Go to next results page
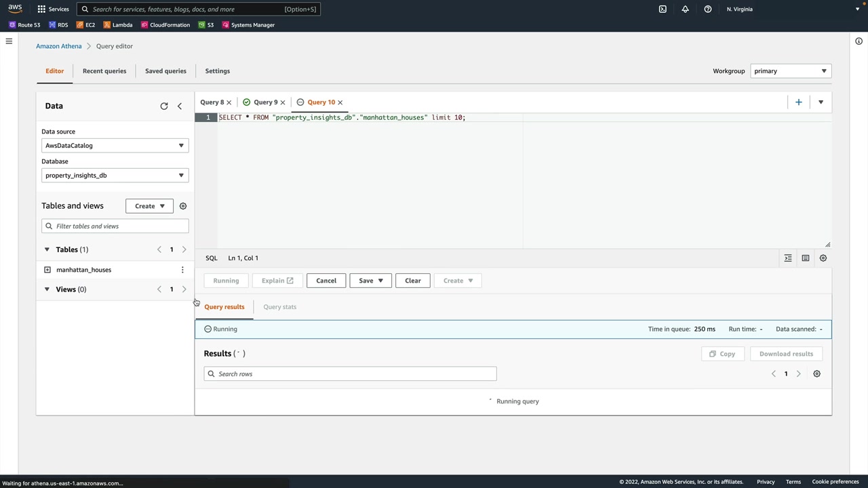The width and height of the screenshot is (868, 488). pos(798,374)
